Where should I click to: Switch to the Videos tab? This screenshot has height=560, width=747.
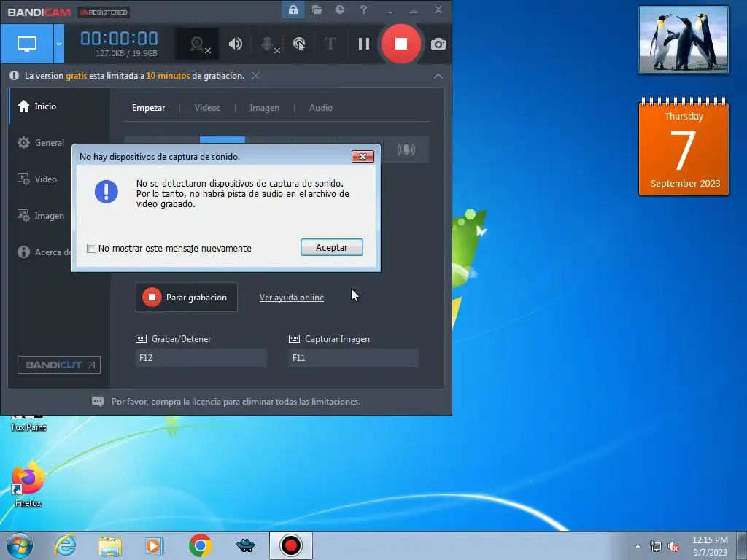click(207, 108)
